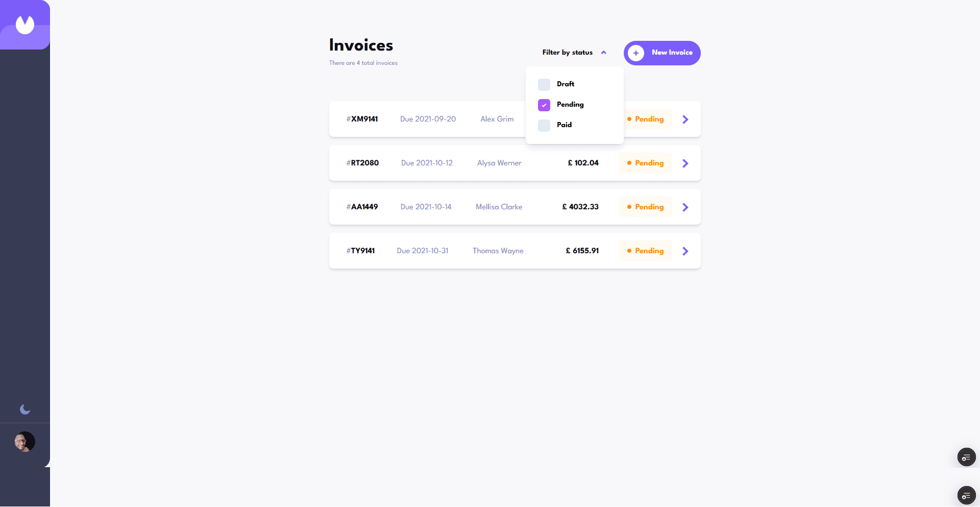Click Pending status badge on Thomas Wayne invoice
980x507 pixels.
tap(646, 251)
